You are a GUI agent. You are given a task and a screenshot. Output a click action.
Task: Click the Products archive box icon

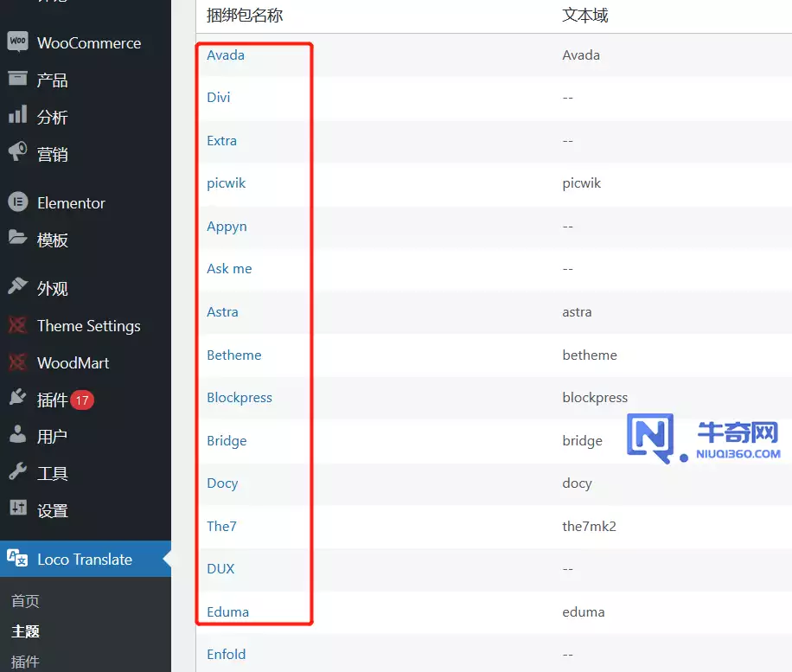coord(17,79)
